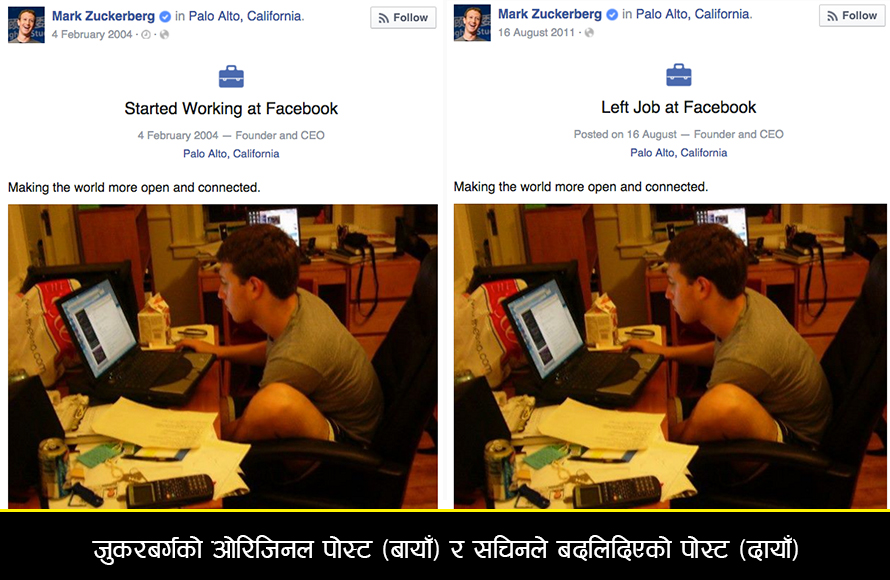Click globe privacy icon on left post
890x580 pixels.
click(164, 35)
